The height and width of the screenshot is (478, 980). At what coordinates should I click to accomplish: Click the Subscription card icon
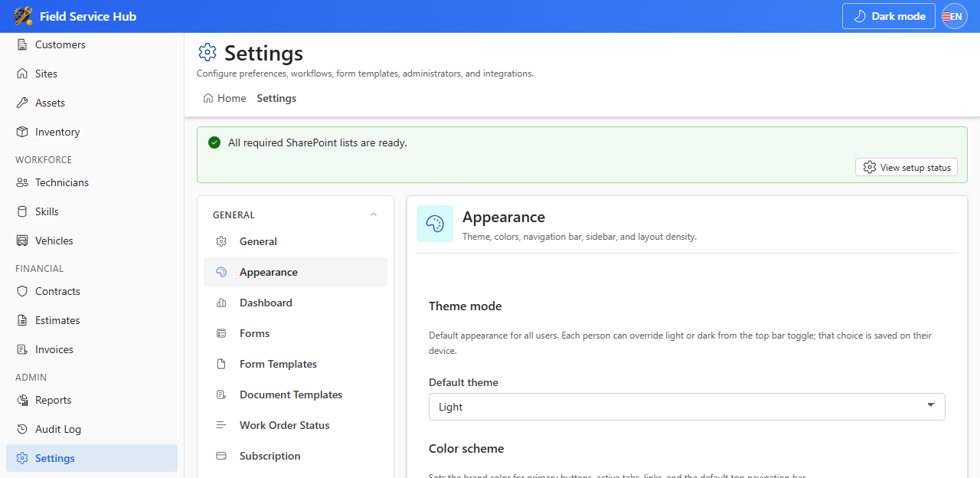[x=221, y=456]
